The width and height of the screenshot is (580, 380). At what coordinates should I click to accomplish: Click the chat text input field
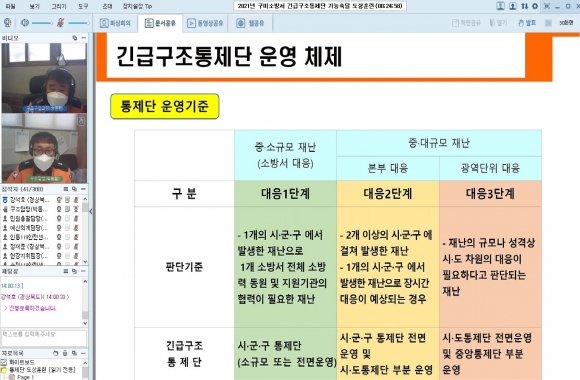point(44,338)
